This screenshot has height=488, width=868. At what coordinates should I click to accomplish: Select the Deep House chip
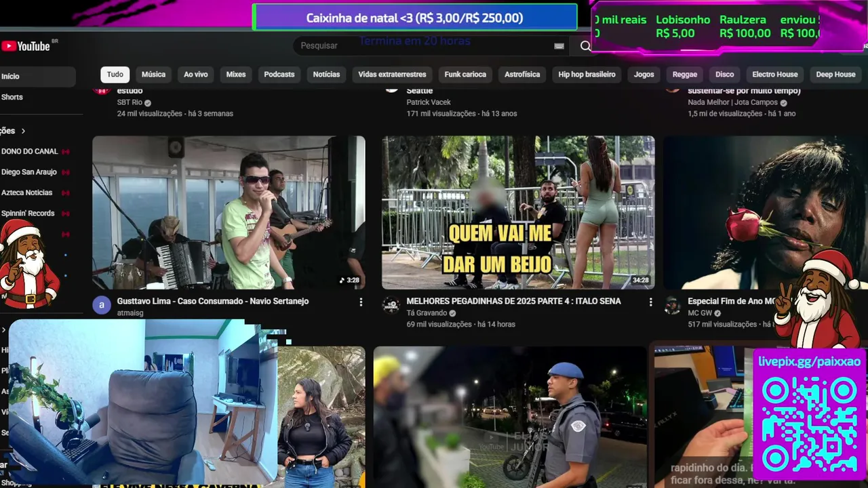[835, 75]
